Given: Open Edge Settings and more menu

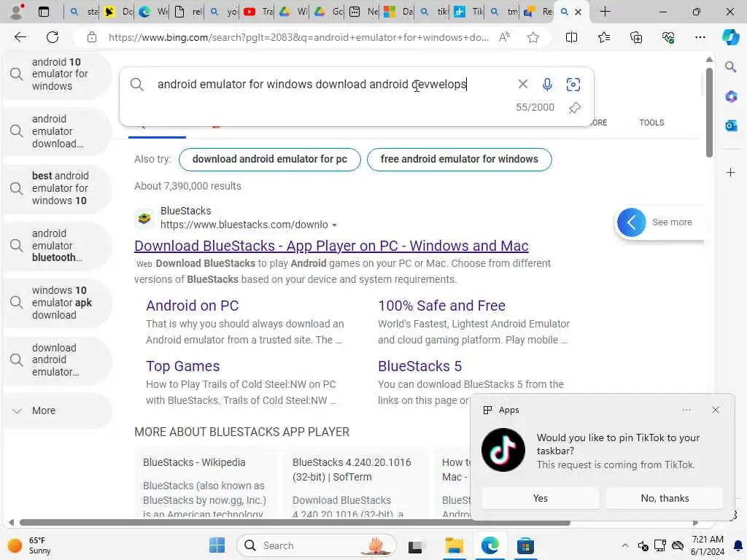Looking at the screenshot, I should tap(700, 37).
